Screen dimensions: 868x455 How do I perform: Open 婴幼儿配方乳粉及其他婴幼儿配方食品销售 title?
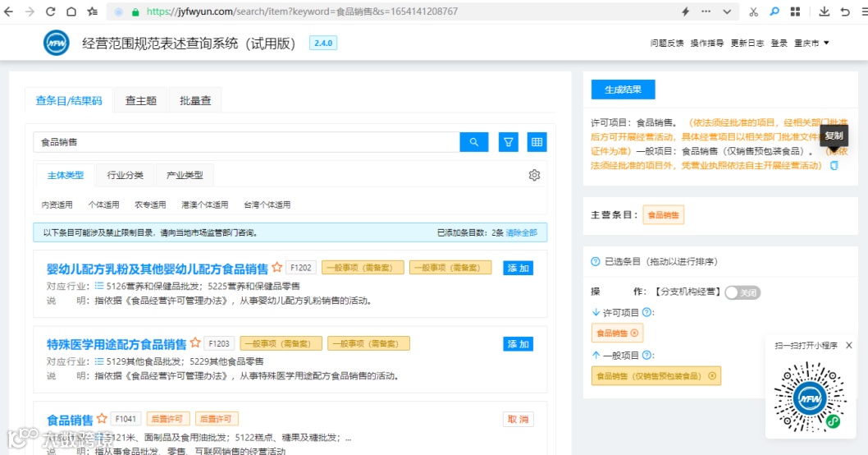(x=158, y=269)
